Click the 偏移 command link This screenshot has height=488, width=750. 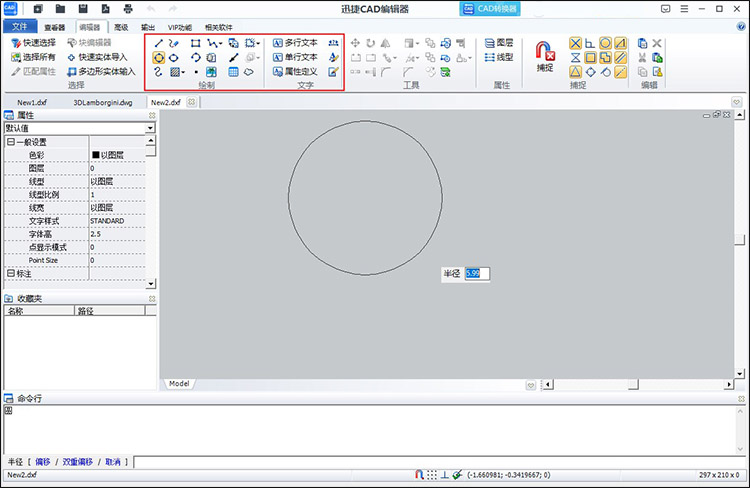click(43, 462)
